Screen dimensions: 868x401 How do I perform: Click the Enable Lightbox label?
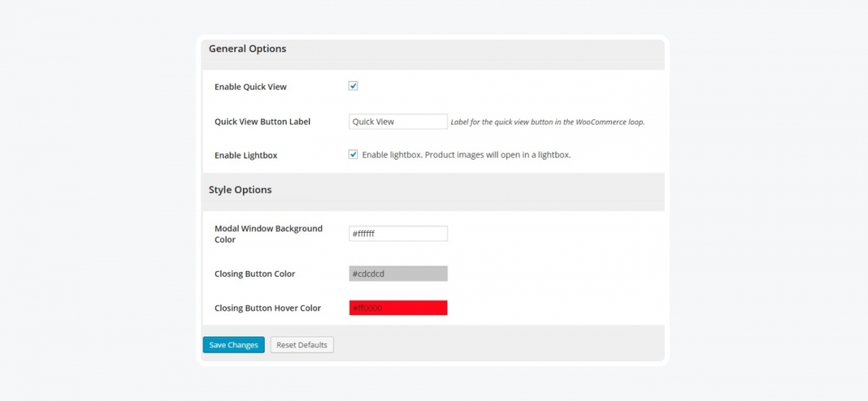[246, 155]
